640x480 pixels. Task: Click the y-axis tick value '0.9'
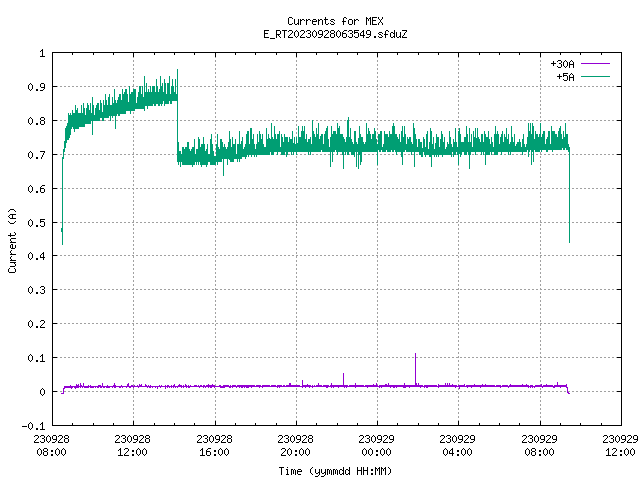[36, 87]
